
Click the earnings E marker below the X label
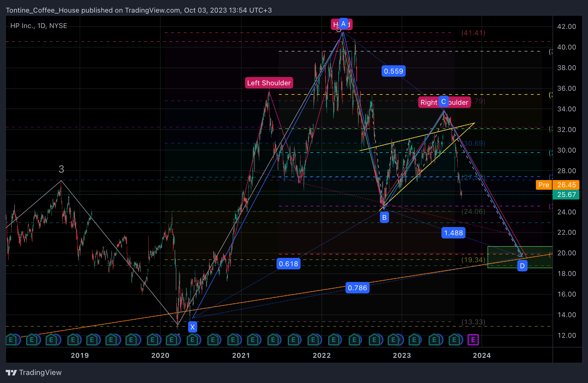(x=192, y=340)
